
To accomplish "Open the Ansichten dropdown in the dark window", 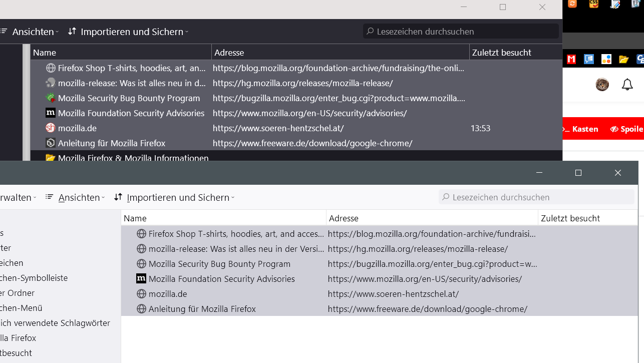I will (34, 32).
